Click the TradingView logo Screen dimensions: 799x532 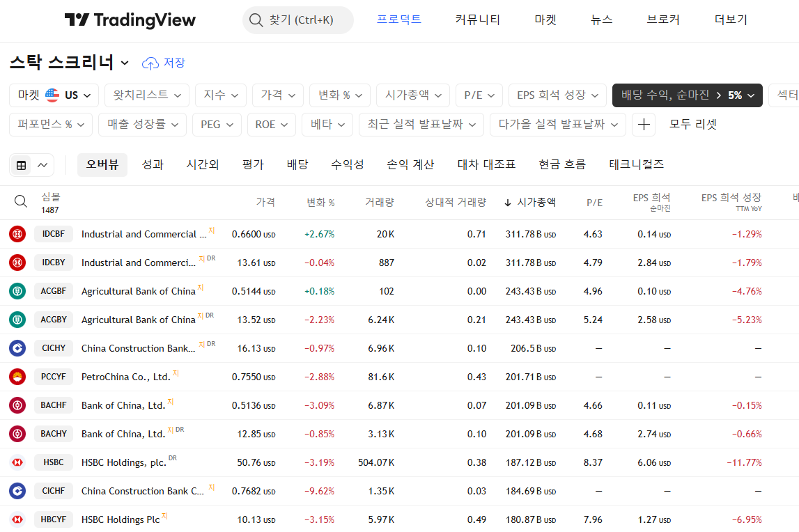tap(130, 20)
